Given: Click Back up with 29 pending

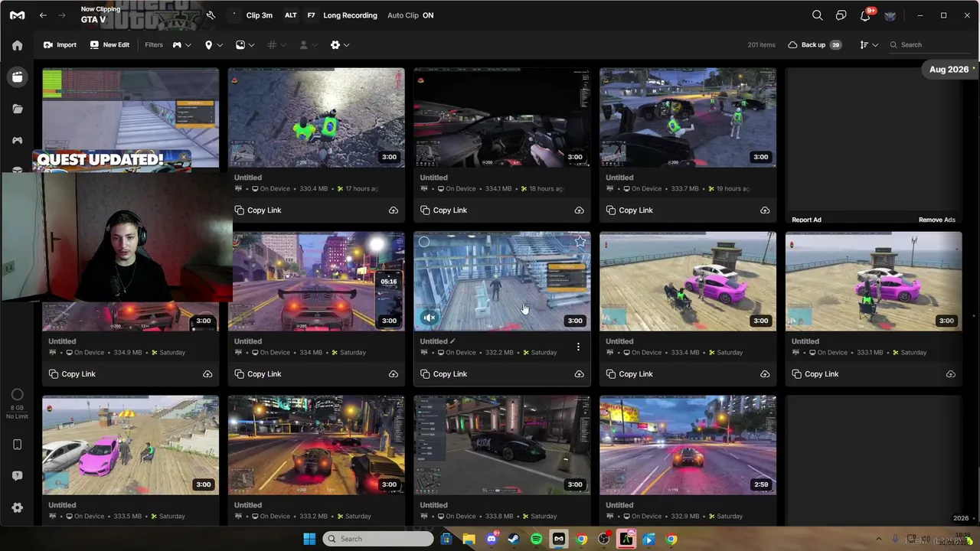Looking at the screenshot, I should 815,45.
